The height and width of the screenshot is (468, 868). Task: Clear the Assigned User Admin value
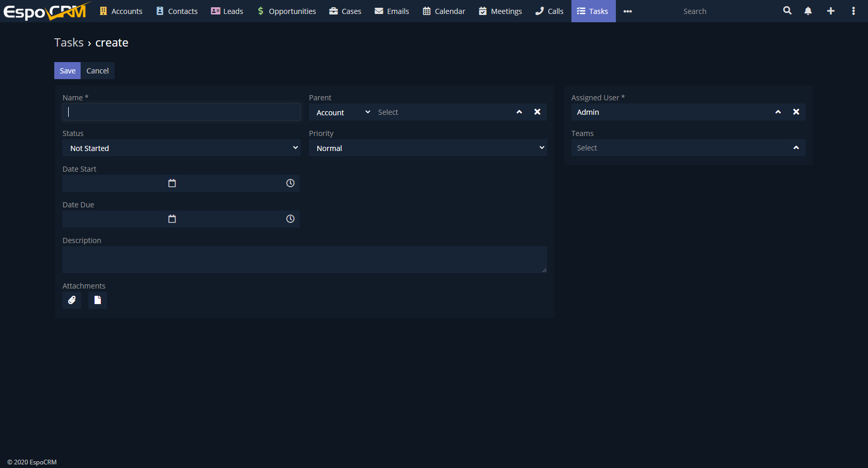tap(796, 112)
